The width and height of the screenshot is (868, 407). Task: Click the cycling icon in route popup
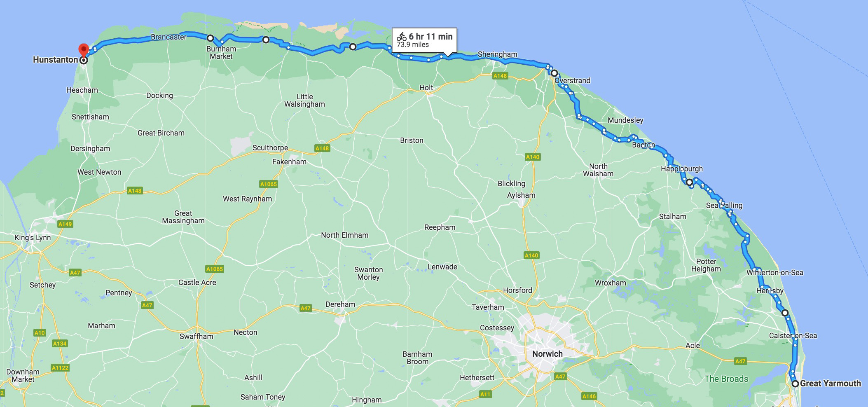click(x=401, y=37)
